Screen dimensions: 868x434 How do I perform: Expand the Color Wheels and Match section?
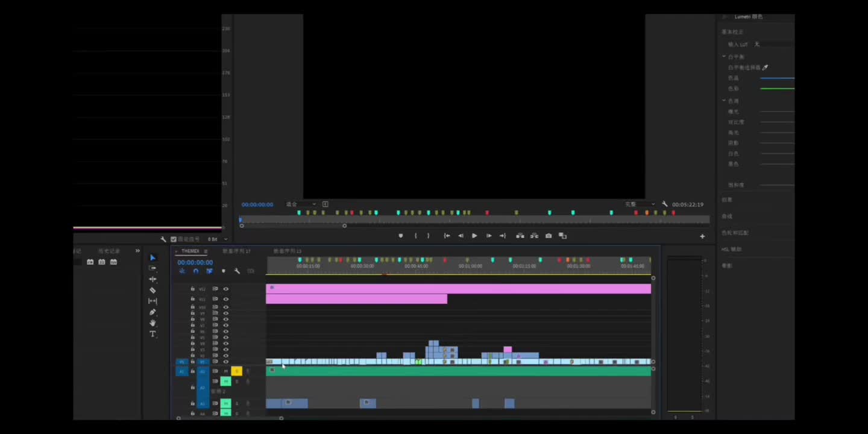[x=735, y=233]
